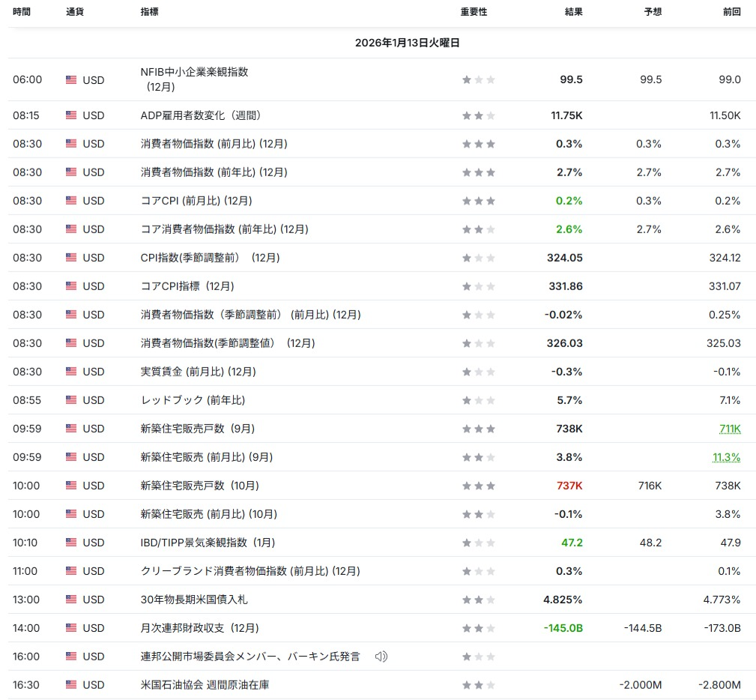Click the star rating for レッドブック (前年比)
This screenshot has height=700, width=756.
click(479, 400)
